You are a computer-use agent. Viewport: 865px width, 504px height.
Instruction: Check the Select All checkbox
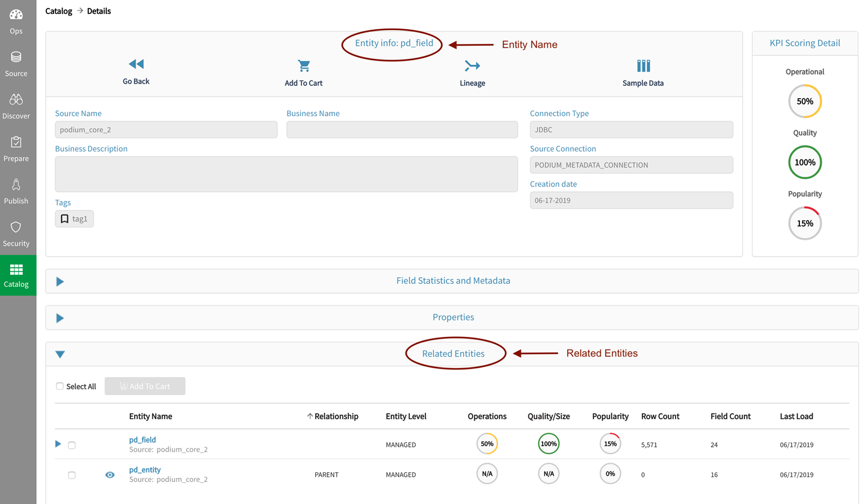pyautogui.click(x=60, y=386)
